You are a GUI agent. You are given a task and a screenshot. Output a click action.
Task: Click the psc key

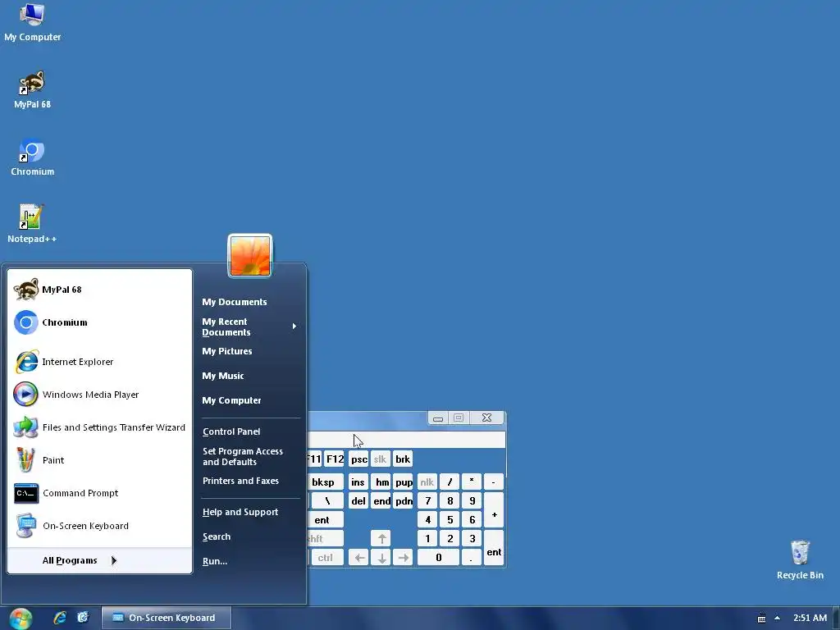(359, 459)
